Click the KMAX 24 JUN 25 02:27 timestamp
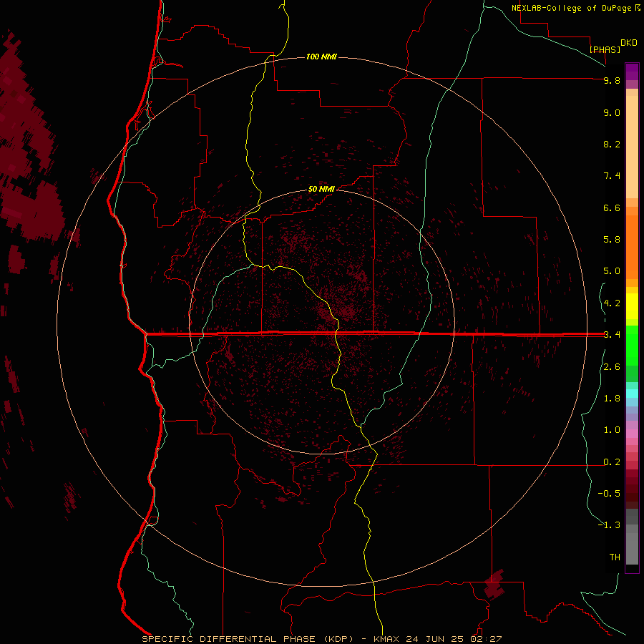This screenshot has width=644, height=644. click(438, 639)
